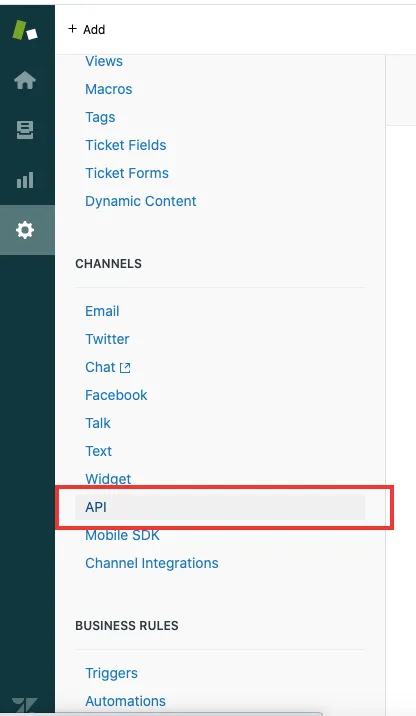Open the Facebook channel settings
The width and height of the screenshot is (416, 716).
pyautogui.click(x=116, y=395)
